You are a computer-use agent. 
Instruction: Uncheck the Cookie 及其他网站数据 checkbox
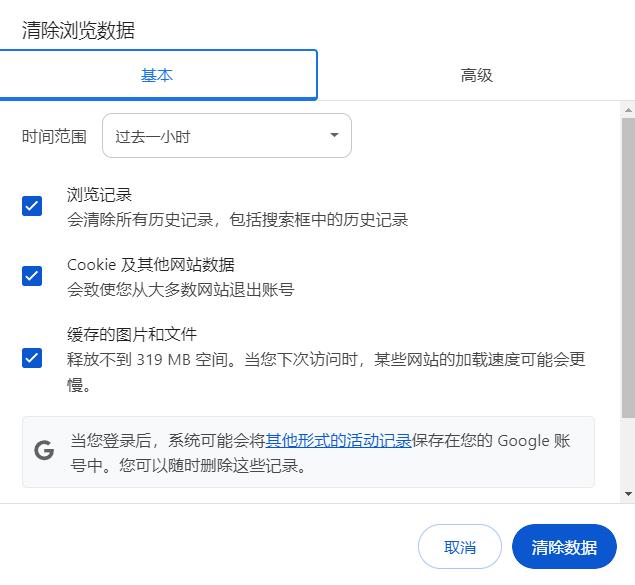click(32, 276)
